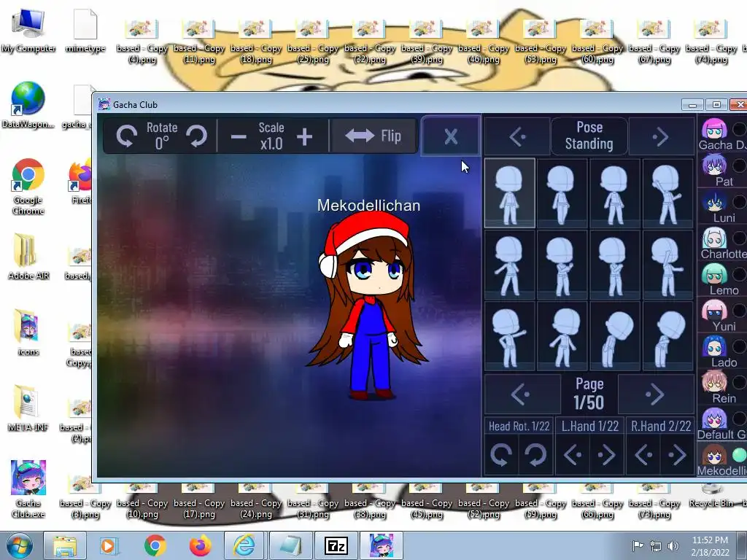This screenshot has width=747, height=560.
Task: Click the Pose Standing label
Action: click(x=589, y=136)
